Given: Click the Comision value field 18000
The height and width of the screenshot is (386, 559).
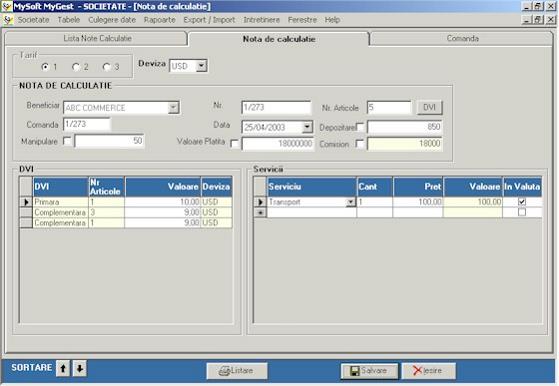Looking at the screenshot, I should point(405,144).
